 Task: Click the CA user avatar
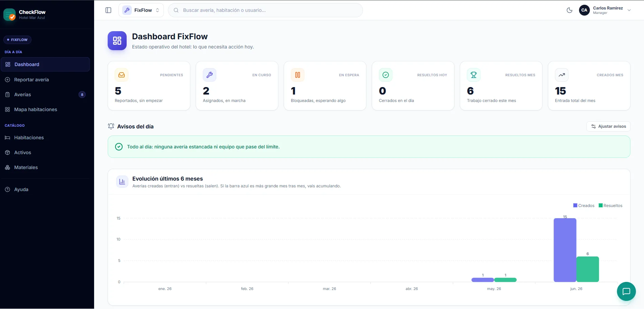584,10
